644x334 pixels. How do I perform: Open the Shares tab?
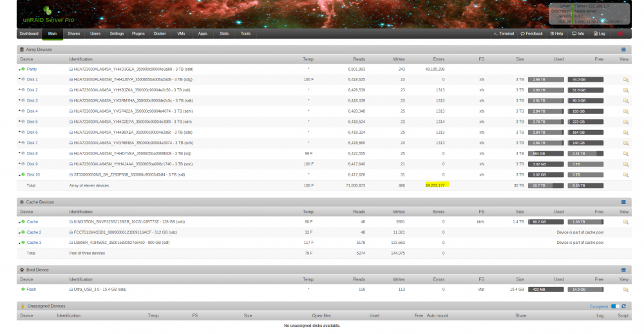click(74, 33)
